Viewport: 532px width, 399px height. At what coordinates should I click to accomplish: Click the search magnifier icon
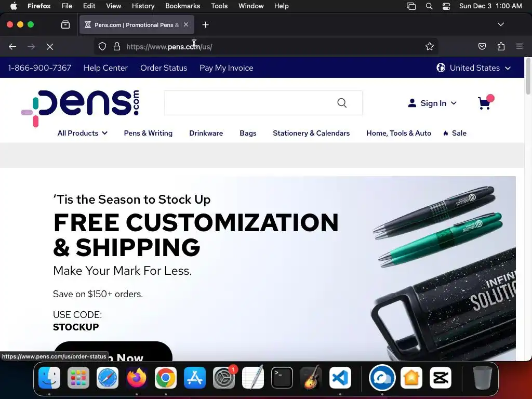342,103
